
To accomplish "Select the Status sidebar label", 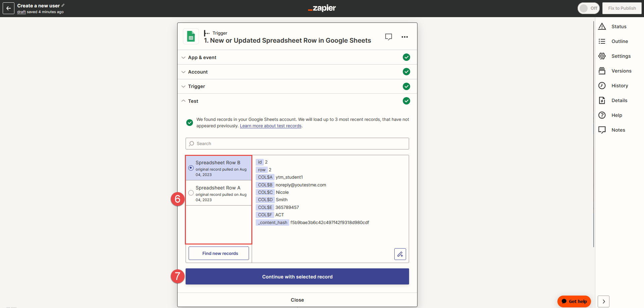I will [619, 27].
